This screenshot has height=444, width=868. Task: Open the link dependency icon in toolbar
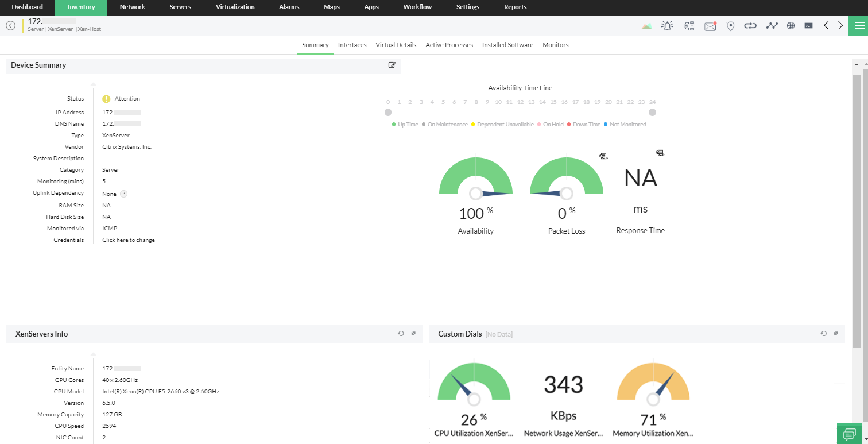tap(750, 26)
